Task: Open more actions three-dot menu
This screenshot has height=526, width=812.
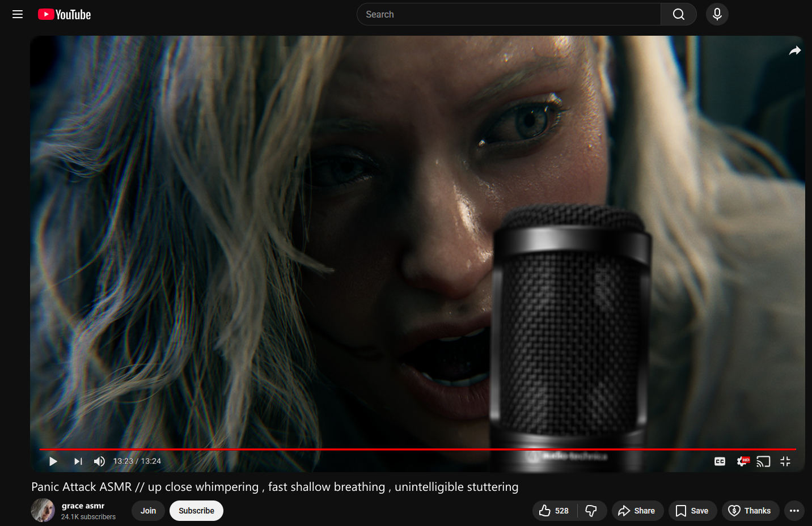Action: pos(794,511)
